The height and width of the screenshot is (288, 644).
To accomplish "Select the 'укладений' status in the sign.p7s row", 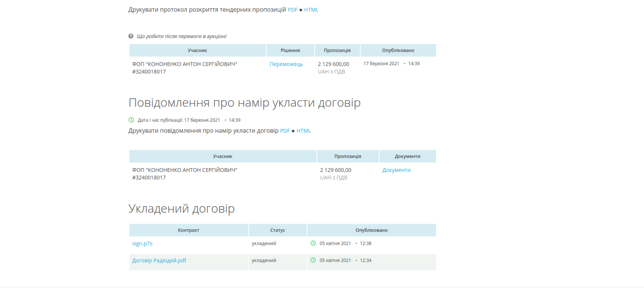I will [x=264, y=243].
